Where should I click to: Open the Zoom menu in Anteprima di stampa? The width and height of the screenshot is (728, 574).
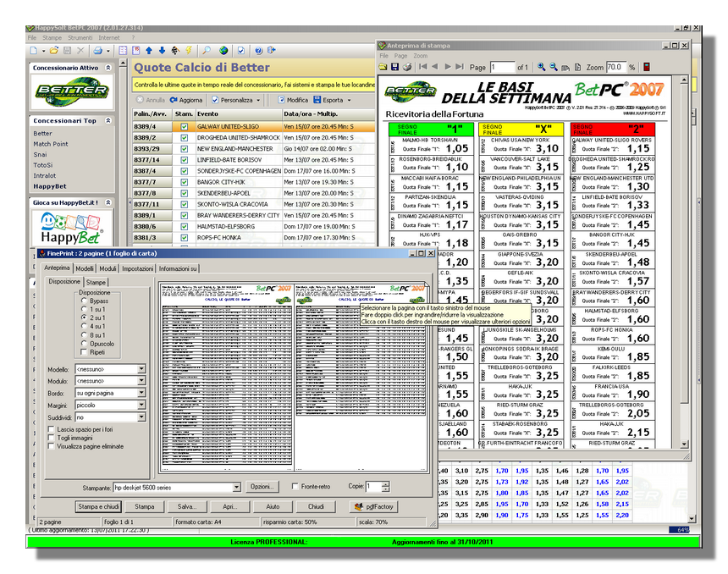(x=420, y=56)
